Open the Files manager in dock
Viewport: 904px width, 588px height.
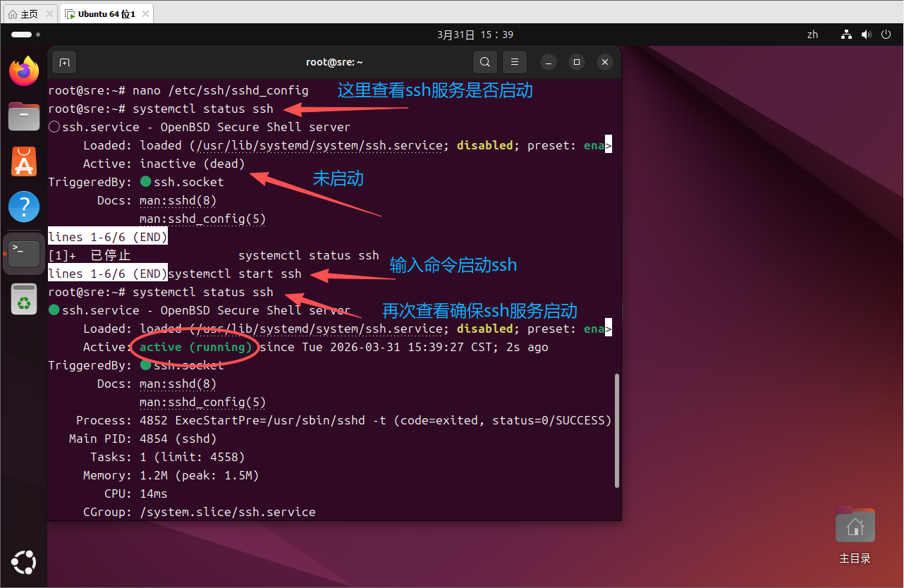(24, 116)
